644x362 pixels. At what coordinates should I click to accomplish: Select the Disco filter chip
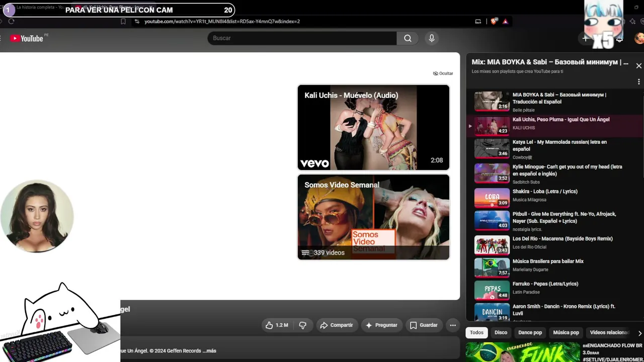[501, 332]
